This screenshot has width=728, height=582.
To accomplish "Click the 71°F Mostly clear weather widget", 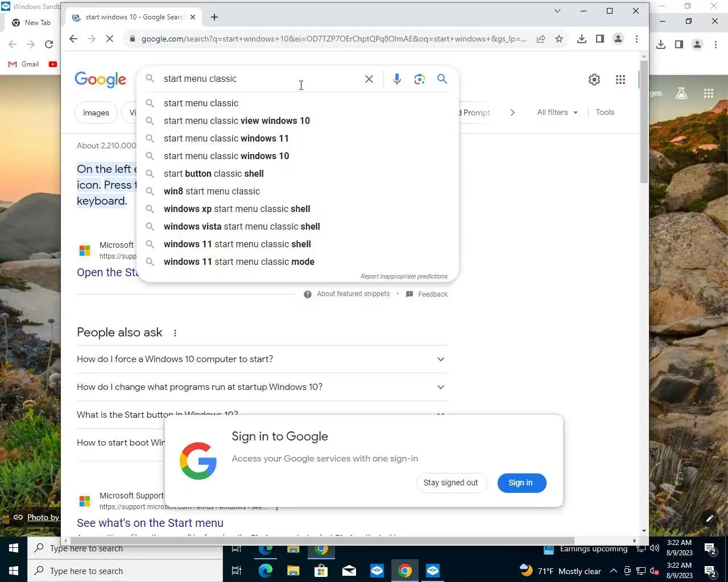I will 560,571.
